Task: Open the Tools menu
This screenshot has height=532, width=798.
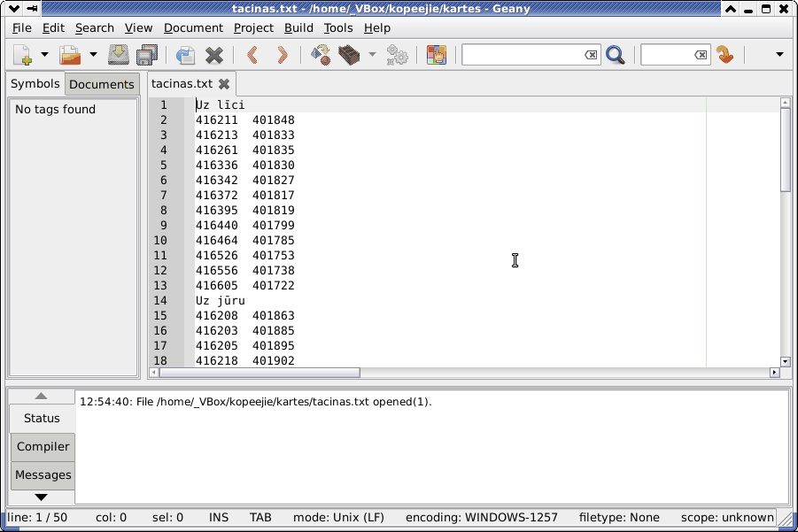Action: click(x=338, y=28)
